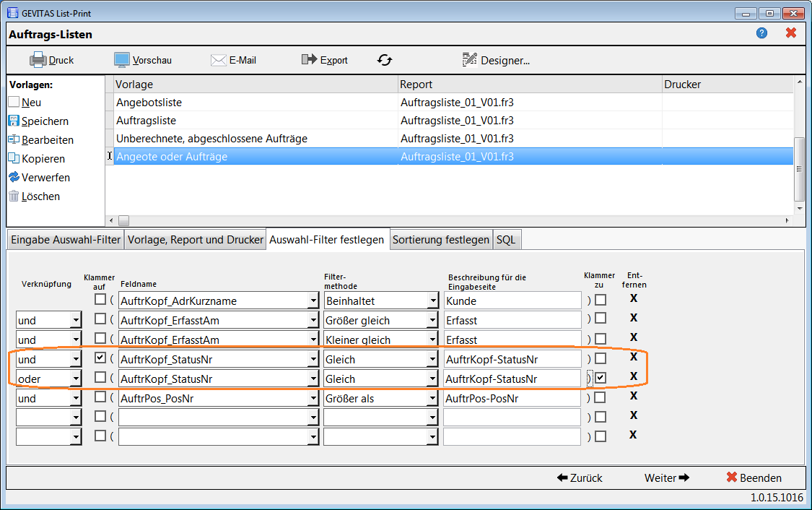812x510 pixels.
Task: Open Filtermethode dropdown showing Größer gleich
Action: click(x=433, y=321)
